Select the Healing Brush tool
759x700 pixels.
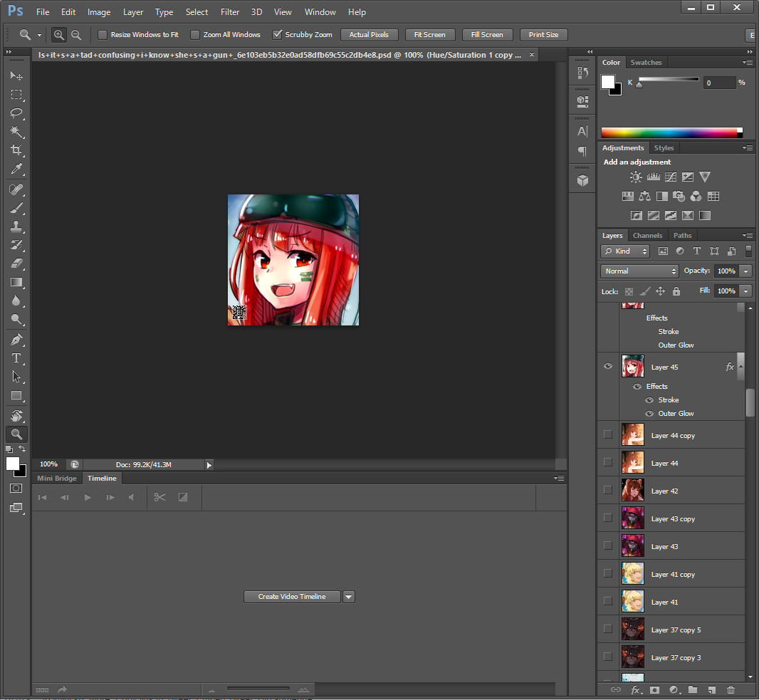(x=16, y=189)
